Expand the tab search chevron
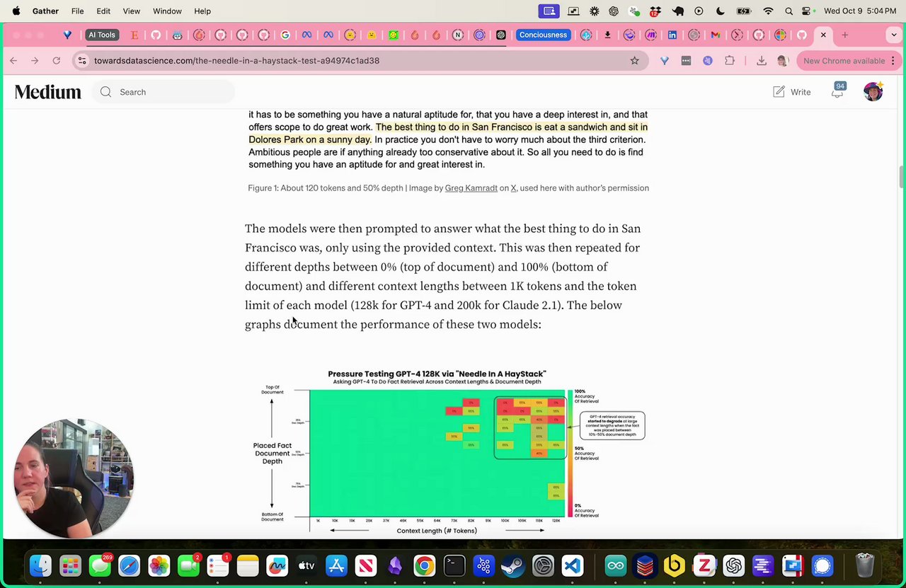 pyautogui.click(x=894, y=35)
